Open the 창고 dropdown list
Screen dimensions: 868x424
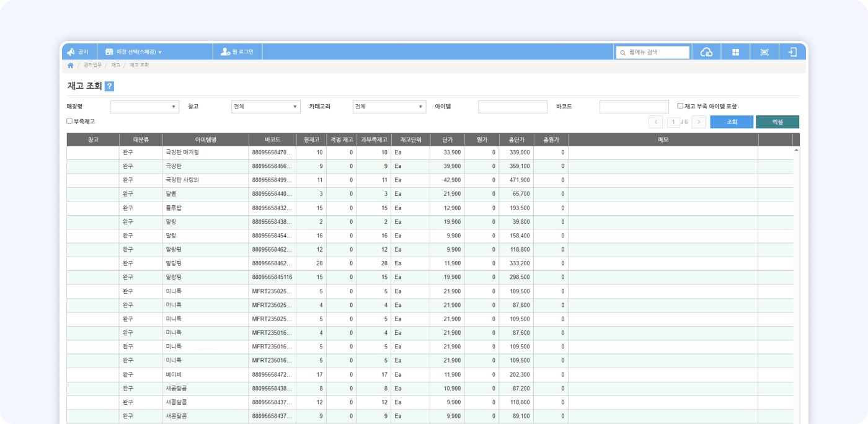coord(265,107)
